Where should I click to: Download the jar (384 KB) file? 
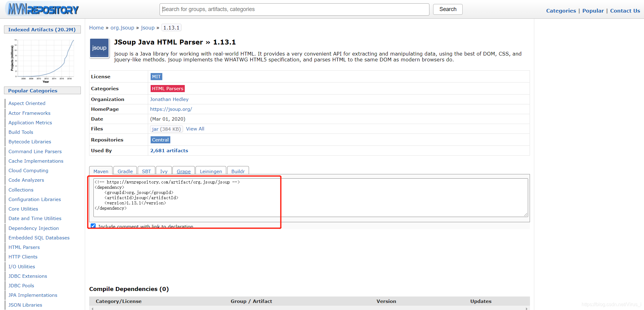coord(166,129)
